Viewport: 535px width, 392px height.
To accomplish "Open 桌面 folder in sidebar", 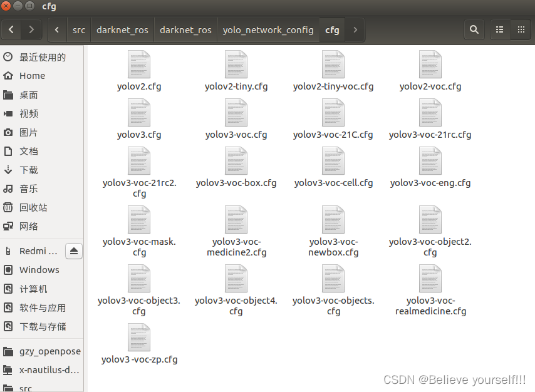I will 41,95.
